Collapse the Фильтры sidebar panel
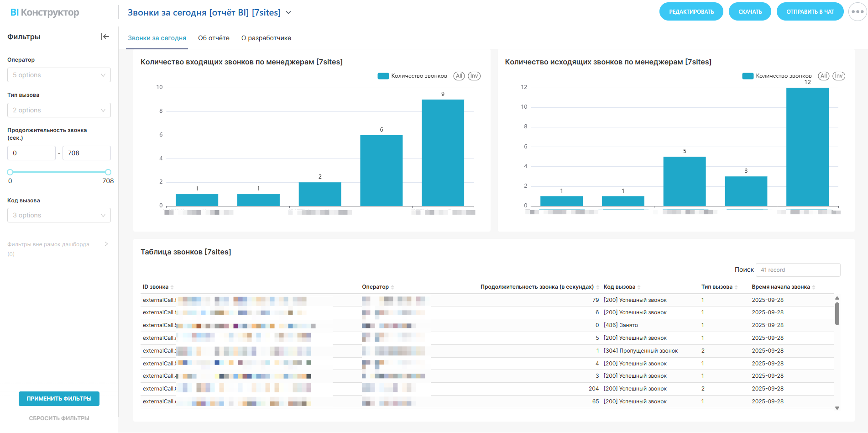Screen dimensions: 868x433 click(x=105, y=37)
